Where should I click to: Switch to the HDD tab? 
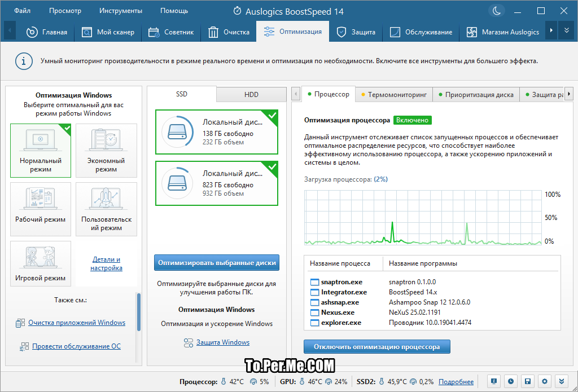pos(251,95)
